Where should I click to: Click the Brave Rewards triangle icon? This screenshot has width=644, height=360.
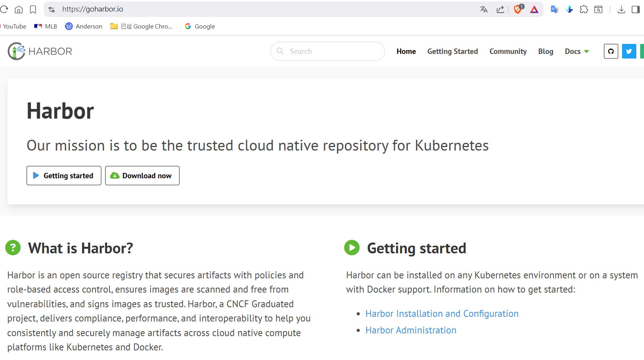[x=534, y=10]
